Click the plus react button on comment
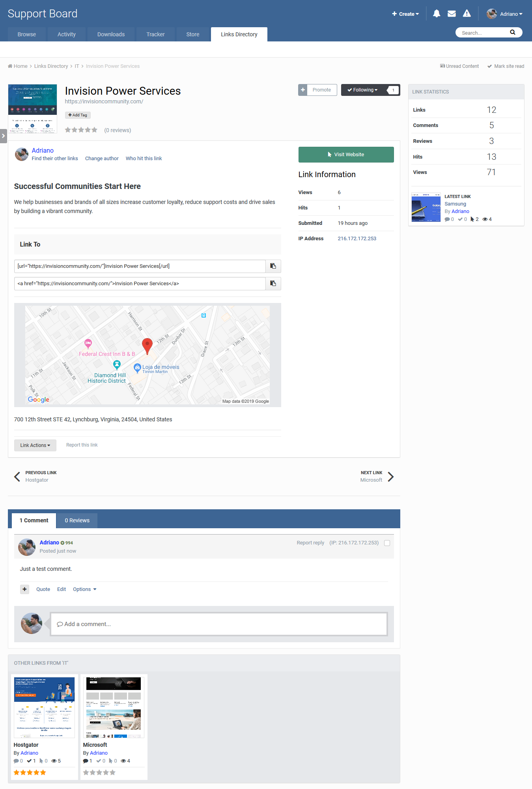The image size is (532, 789). tap(24, 589)
